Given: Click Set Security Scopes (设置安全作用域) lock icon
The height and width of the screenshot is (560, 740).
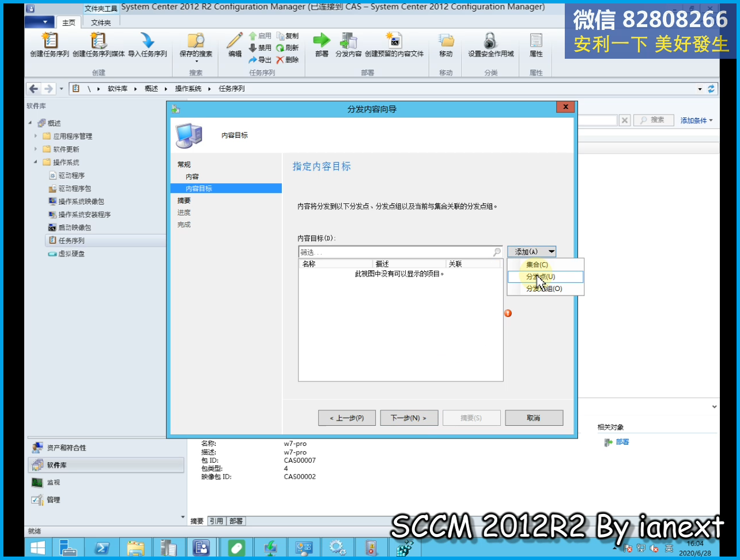Looking at the screenshot, I should 490,40.
